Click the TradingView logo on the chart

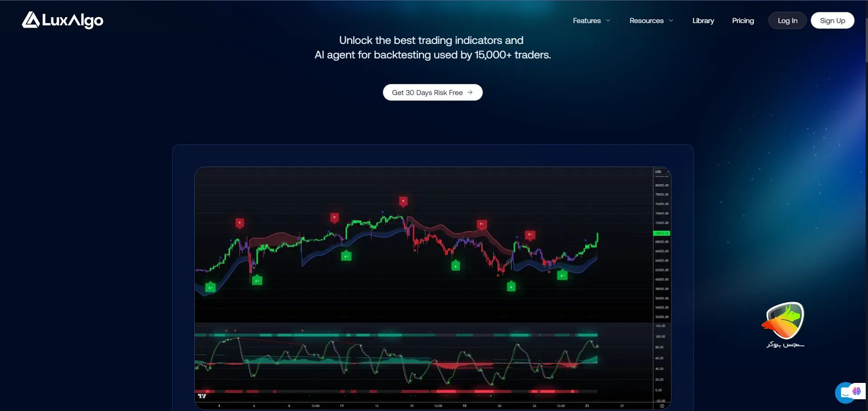click(202, 396)
